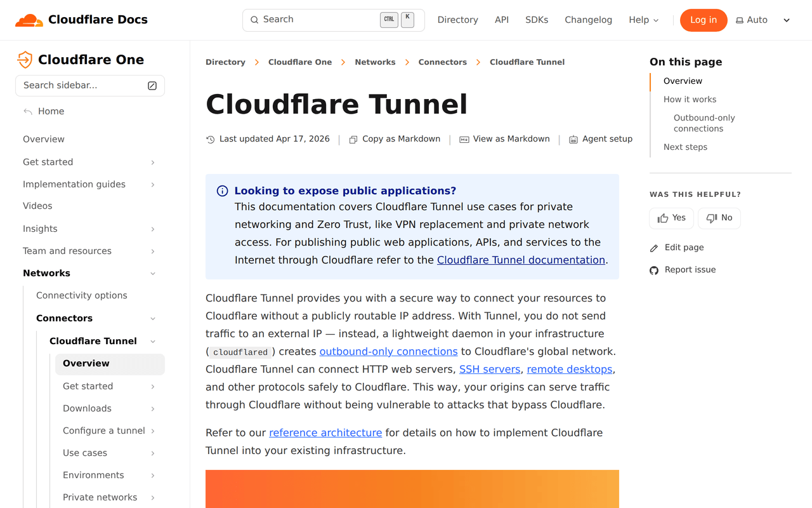Screen dimensions: 812x508
Task: Open the Changelog top navigation item
Action: [x=588, y=20]
